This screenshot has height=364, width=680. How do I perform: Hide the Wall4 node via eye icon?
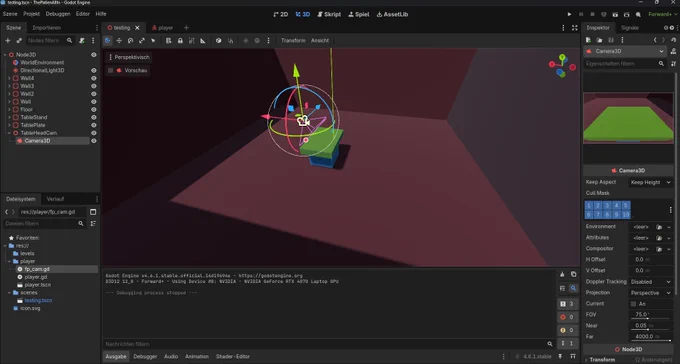point(93,78)
